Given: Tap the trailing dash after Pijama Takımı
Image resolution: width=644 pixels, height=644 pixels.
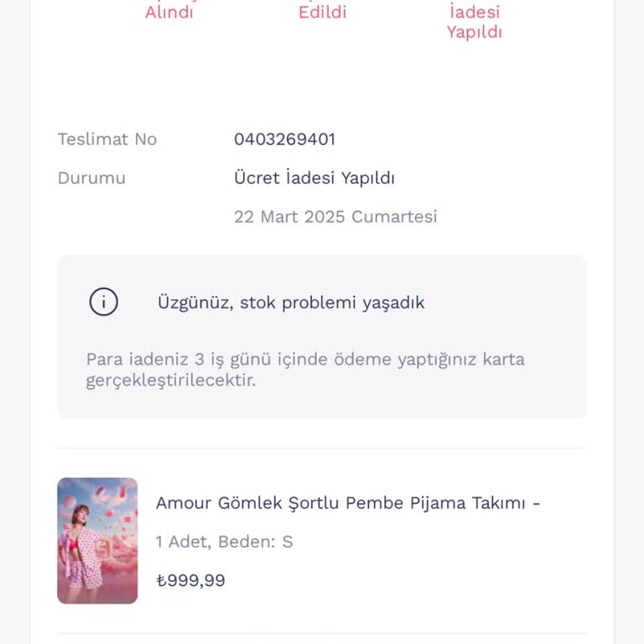Looking at the screenshot, I should coord(537,503).
